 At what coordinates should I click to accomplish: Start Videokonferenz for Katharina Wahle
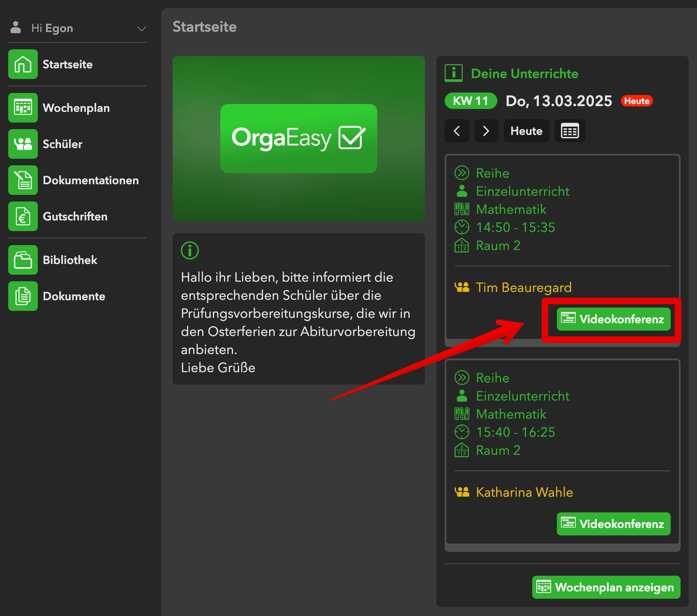[x=613, y=524]
